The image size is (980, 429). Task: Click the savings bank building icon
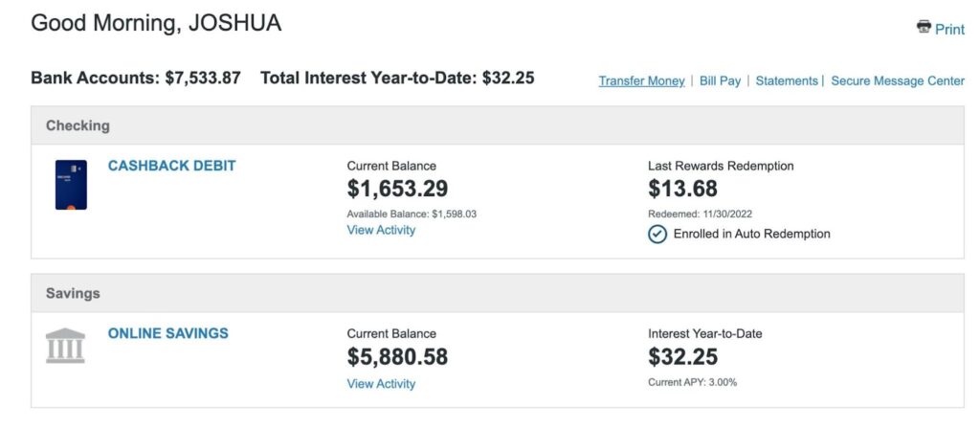click(65, 346)
